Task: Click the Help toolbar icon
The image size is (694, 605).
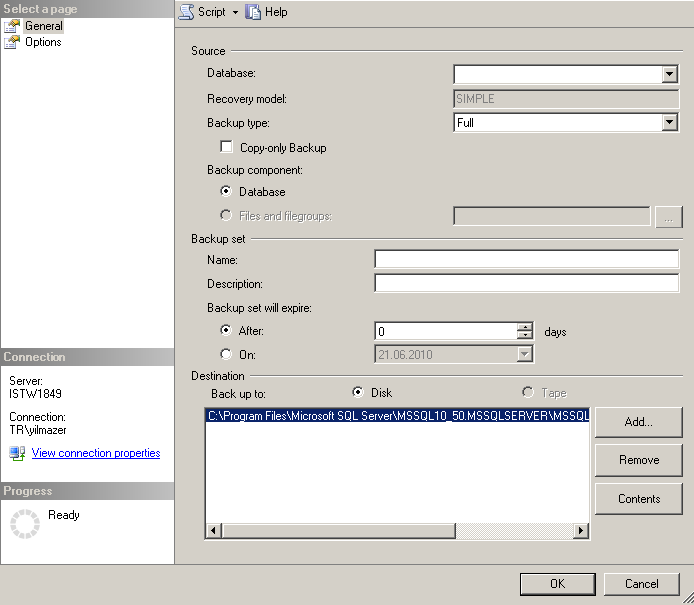Action: click(x=253, y=12)
